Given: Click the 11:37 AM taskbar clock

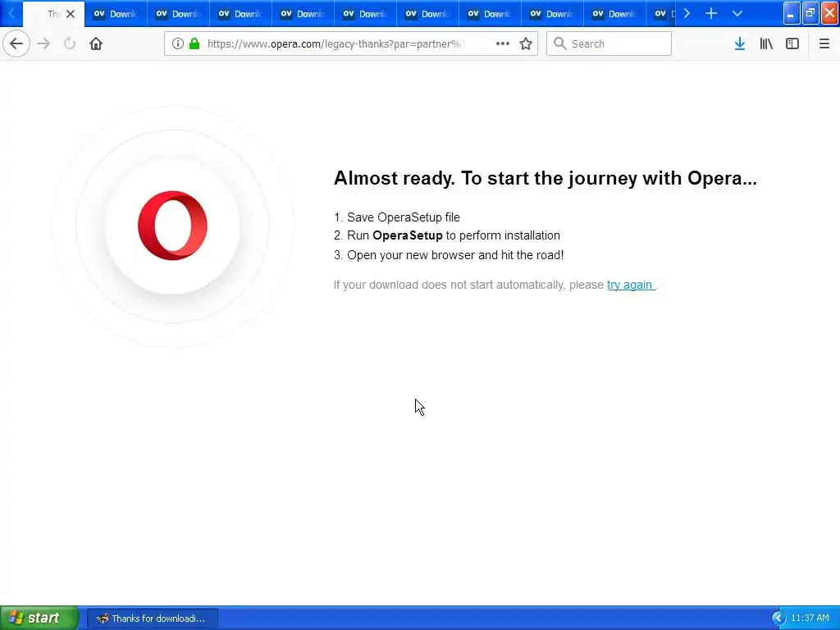Looking at the screenshot, I should click(810, 619).
